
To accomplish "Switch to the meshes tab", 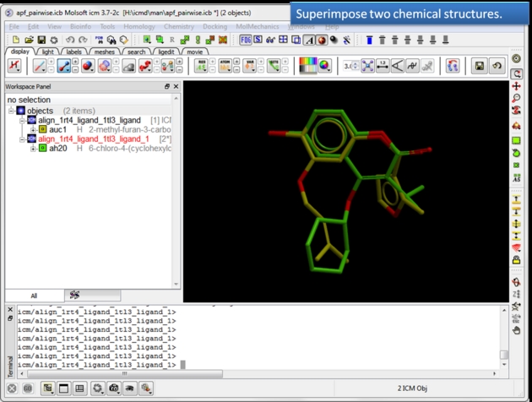I will click(105, 52).
